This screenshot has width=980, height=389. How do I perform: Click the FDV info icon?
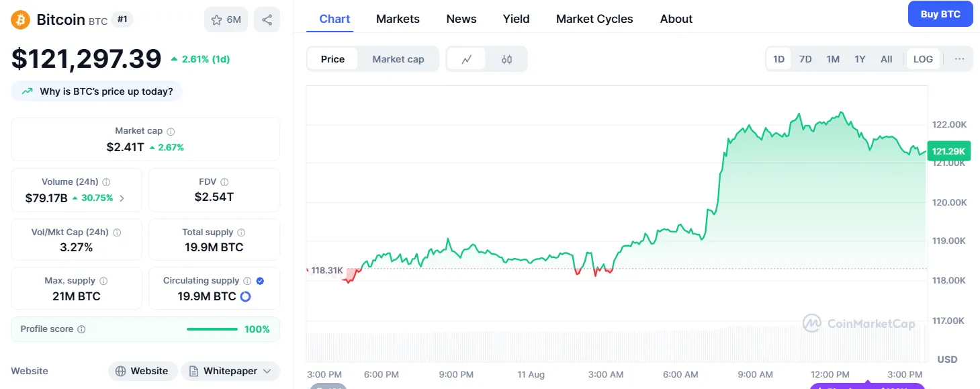point(224,182)
